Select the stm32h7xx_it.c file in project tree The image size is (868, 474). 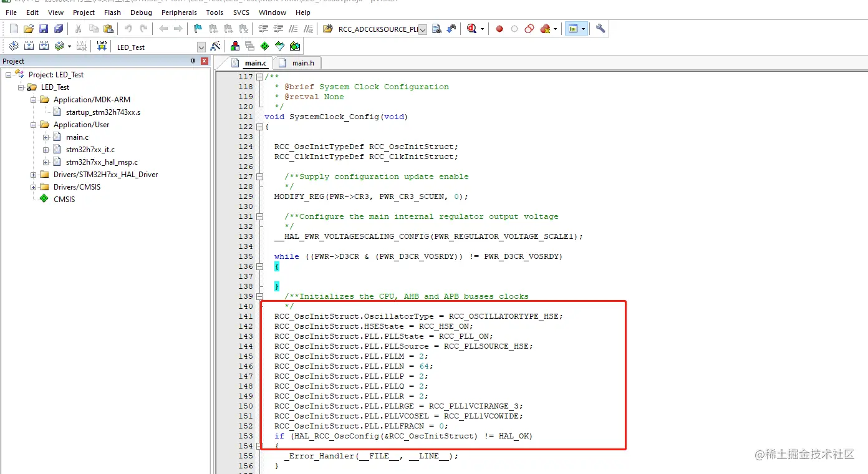(x=90, y=150)
